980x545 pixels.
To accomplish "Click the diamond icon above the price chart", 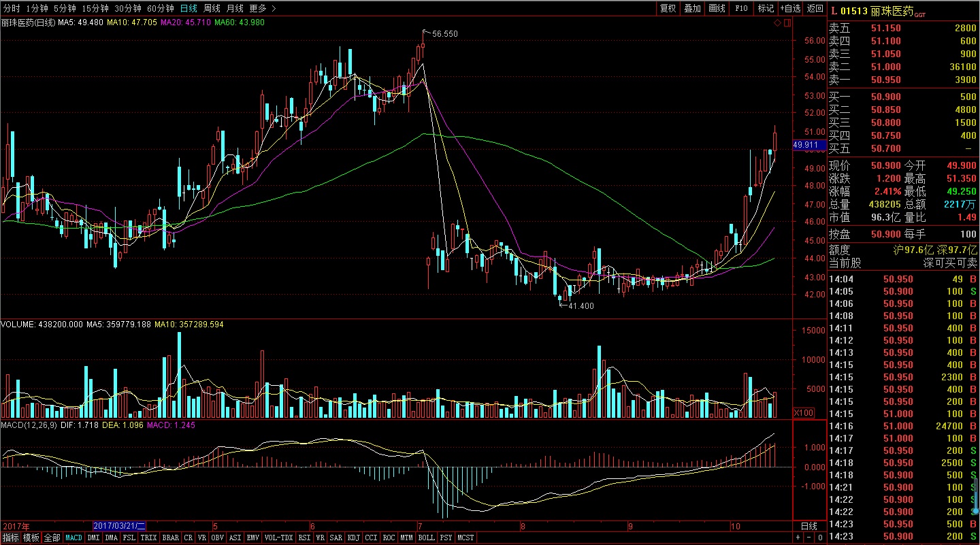I will [777, 23].
